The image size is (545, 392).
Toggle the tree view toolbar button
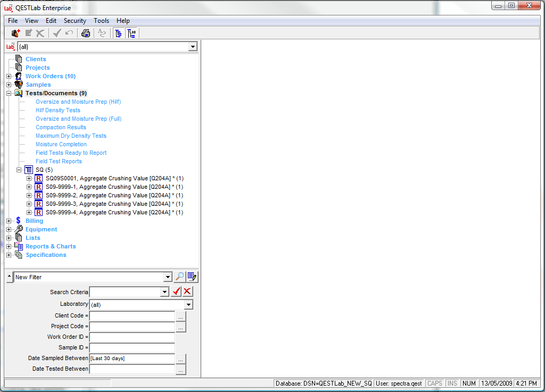coord(118,34)
